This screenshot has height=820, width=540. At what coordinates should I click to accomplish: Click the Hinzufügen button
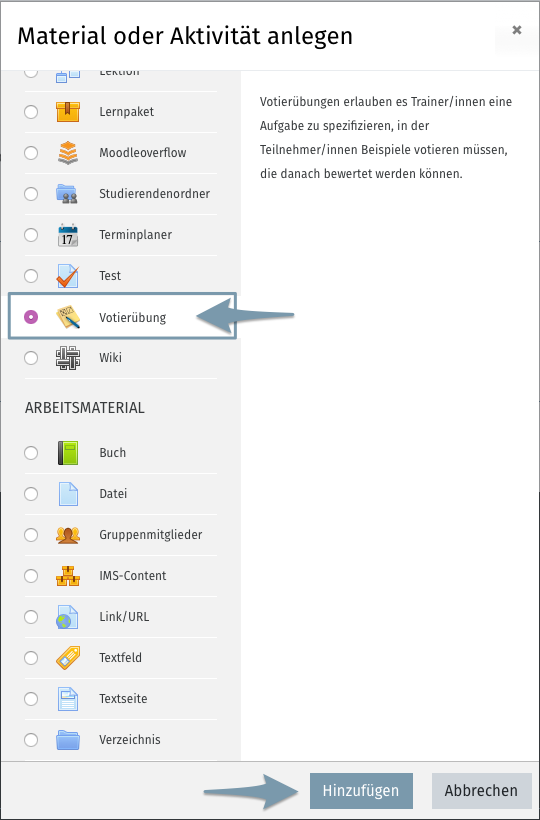coord(361,791)
